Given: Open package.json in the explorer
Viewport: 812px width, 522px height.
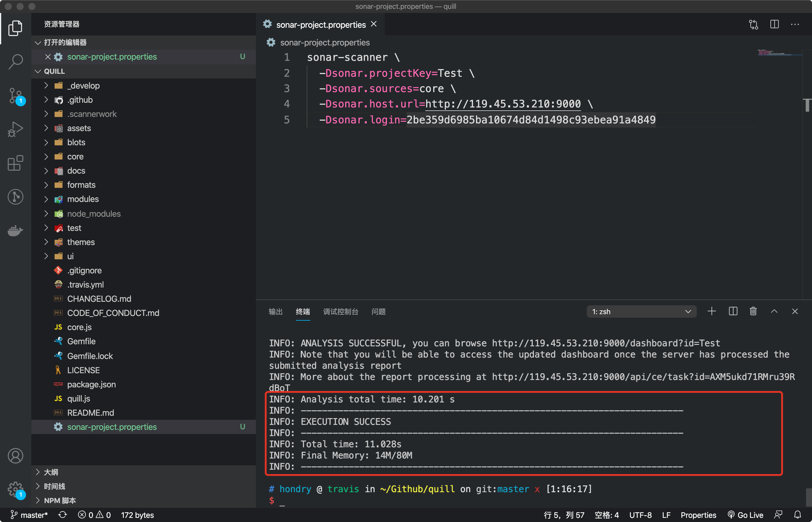Looking at the screenshot, I should click(x=91, y=384).
